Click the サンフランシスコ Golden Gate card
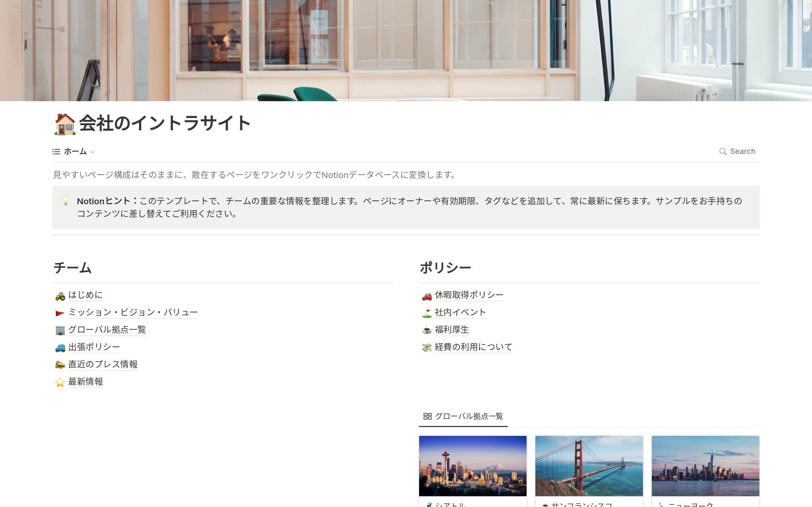The width and height of the screenshot is (812, 507). click(x=589, y=466)
